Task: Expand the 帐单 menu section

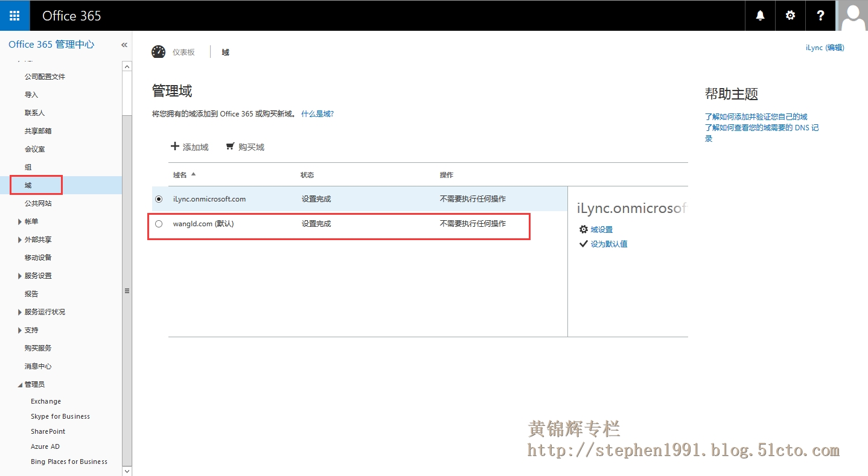Action: (x=21, y=221)
